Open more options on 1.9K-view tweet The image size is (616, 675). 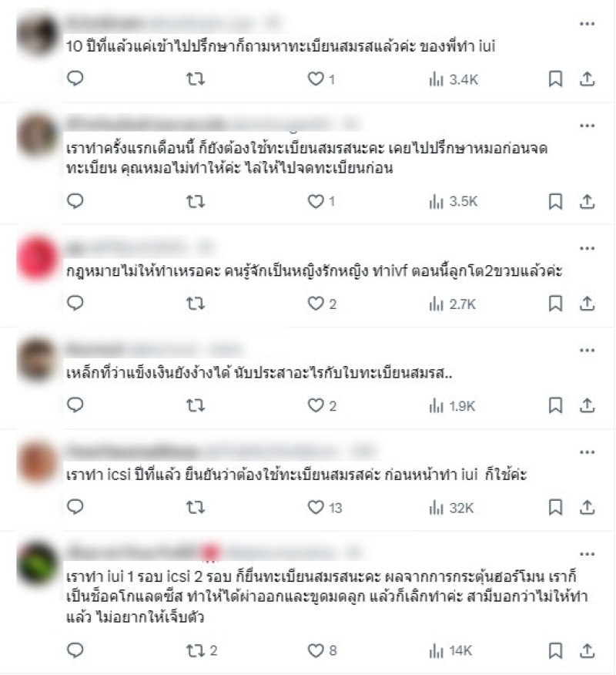[x=588, y=351]
